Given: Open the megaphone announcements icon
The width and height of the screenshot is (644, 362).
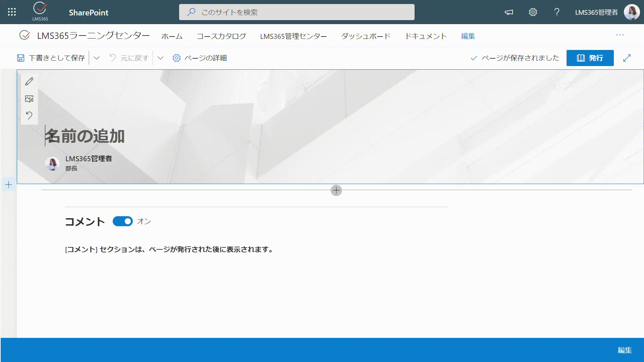Looking at the screenshot, I should [509, 12].
